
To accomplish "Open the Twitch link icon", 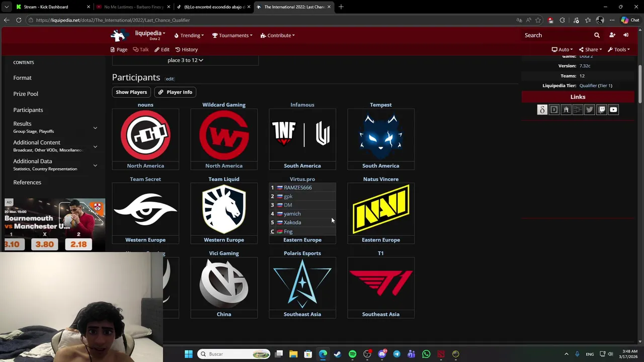I will (x=602, y=110).
